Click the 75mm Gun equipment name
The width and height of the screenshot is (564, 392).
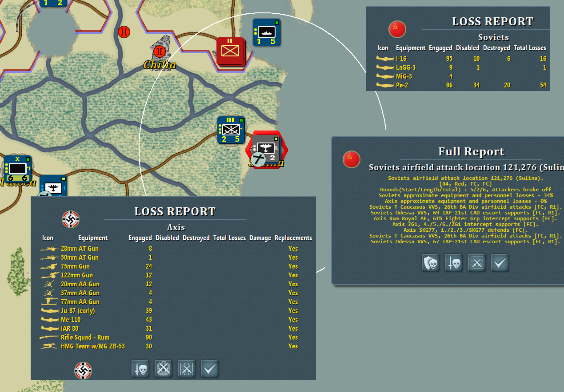click(x=75, y=266)
